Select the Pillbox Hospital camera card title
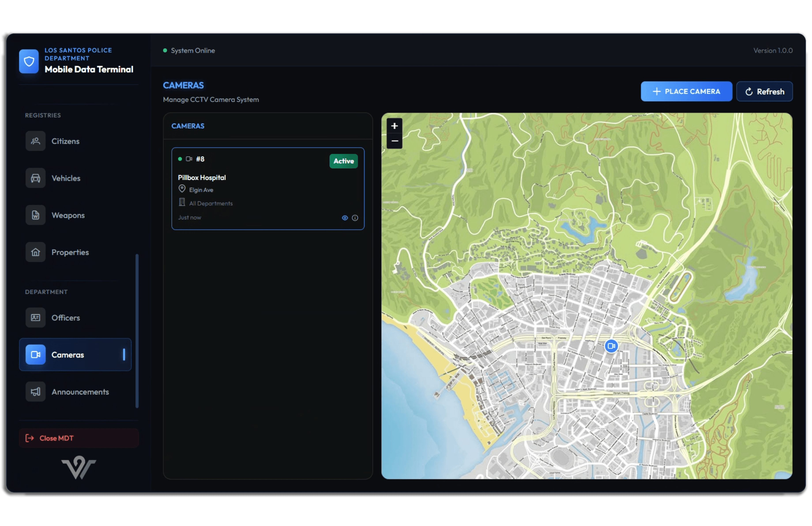Image resolution: width=812 pixels, height=526 pixels. (x=202, y=178)
